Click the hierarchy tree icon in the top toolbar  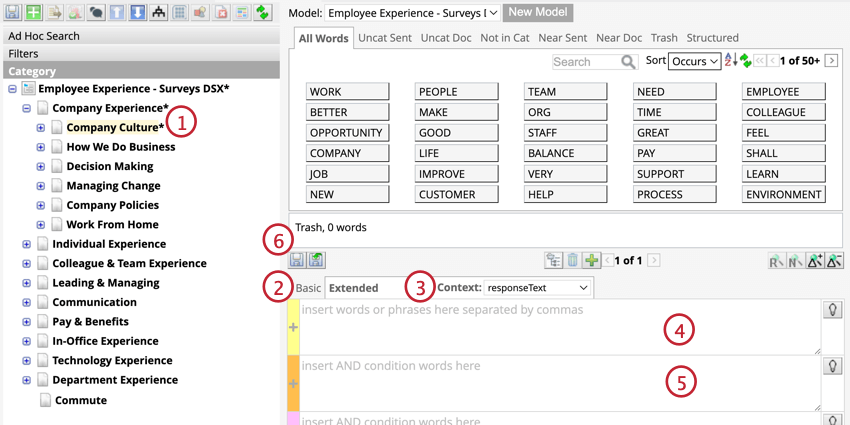click(158, 13)
